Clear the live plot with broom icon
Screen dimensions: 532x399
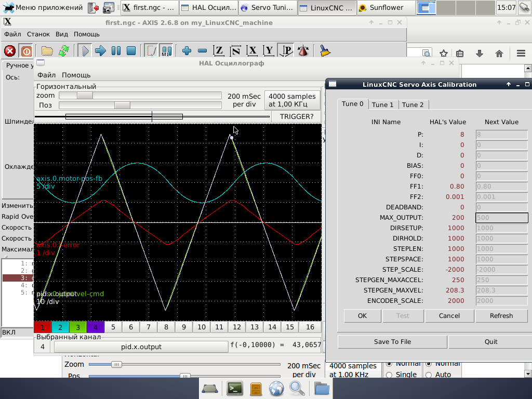[x=325, y=51]
